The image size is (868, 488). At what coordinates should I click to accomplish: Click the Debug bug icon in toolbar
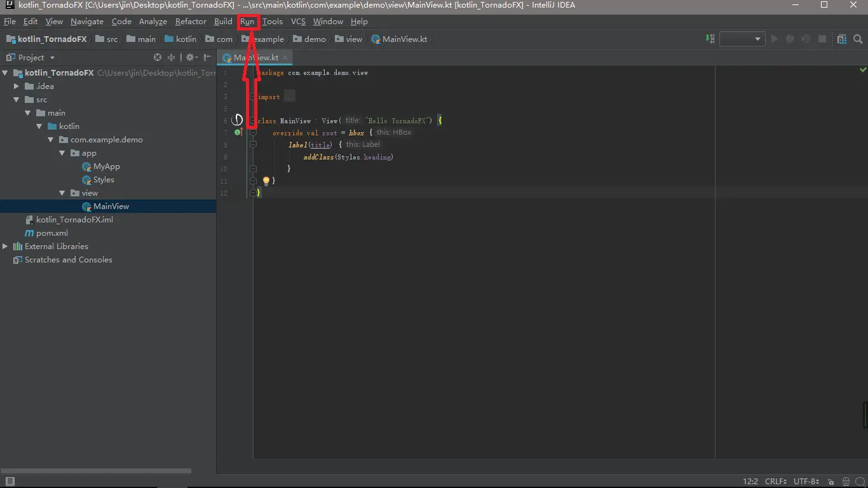790,39
